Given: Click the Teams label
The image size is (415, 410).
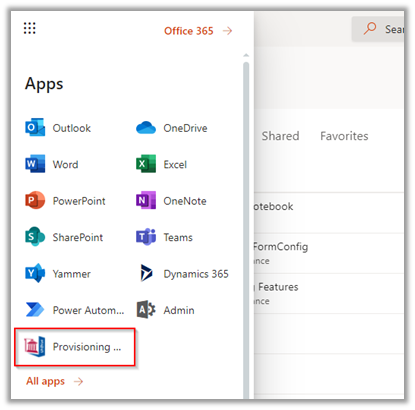Looking at the screenshot, I should point(178,237).
